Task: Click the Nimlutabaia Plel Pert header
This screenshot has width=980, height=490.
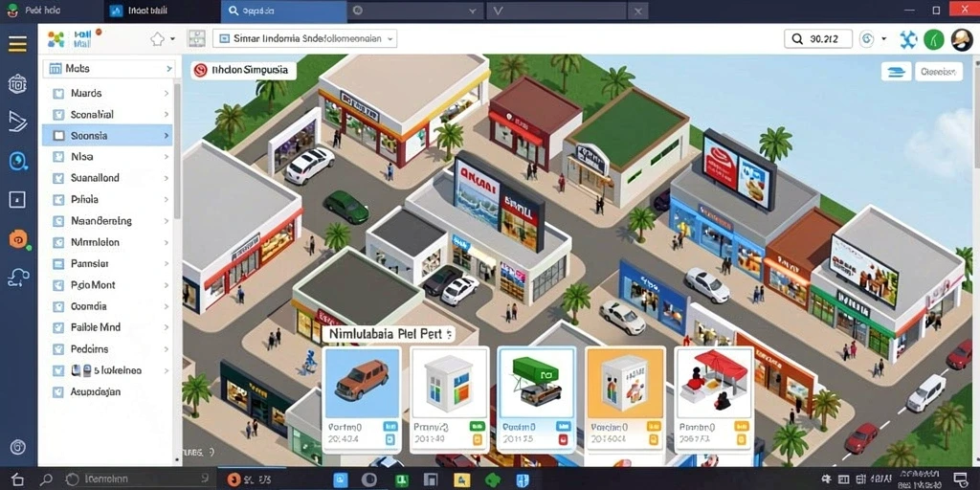Action: tap(389, 334)
